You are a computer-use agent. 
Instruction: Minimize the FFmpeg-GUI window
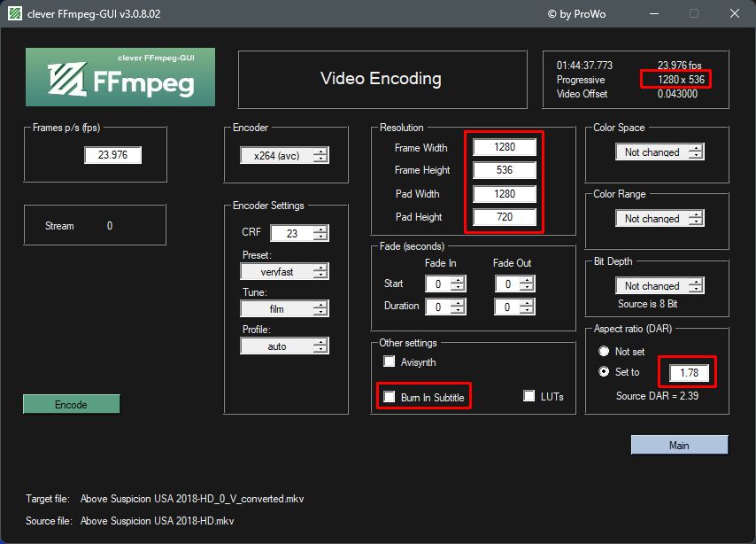tap(654, 13)
